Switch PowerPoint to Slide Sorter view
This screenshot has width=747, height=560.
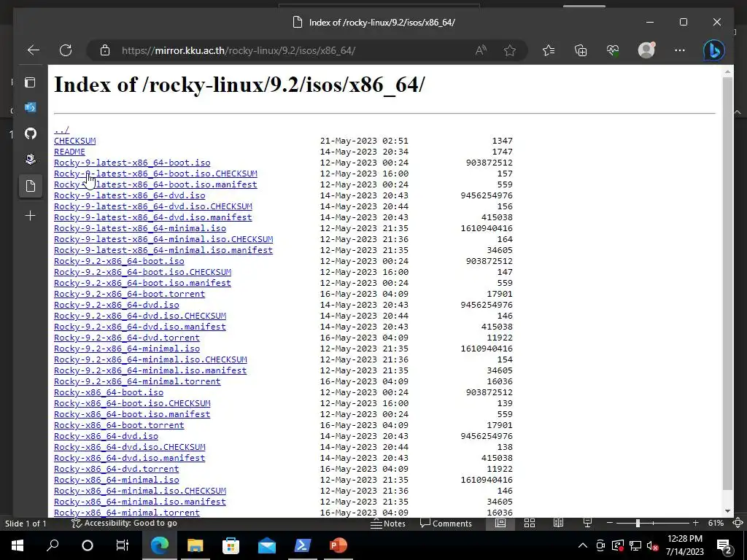click(530, 523)
